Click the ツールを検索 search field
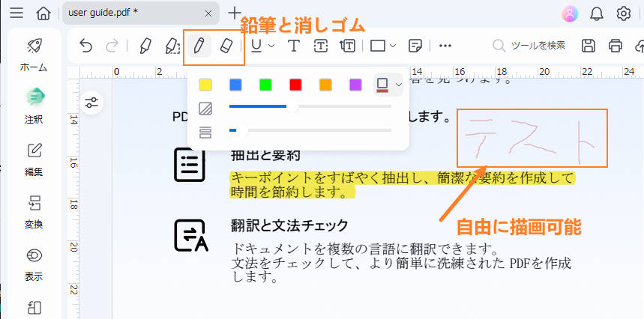 point(530,46)
